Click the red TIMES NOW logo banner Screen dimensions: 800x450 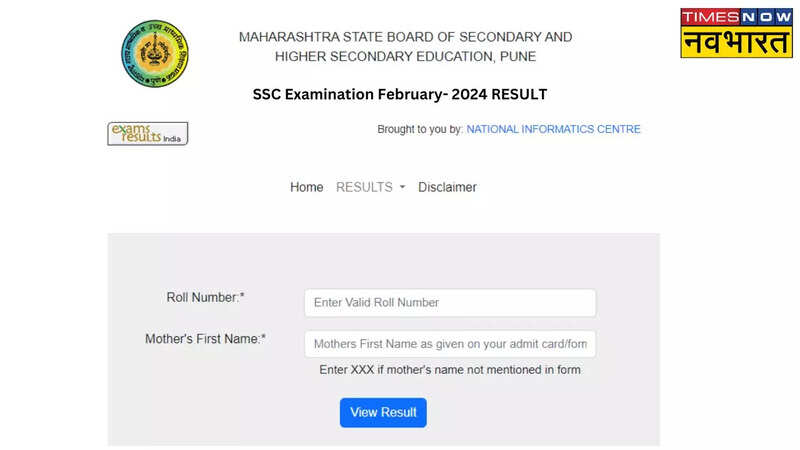coord(736,18)
